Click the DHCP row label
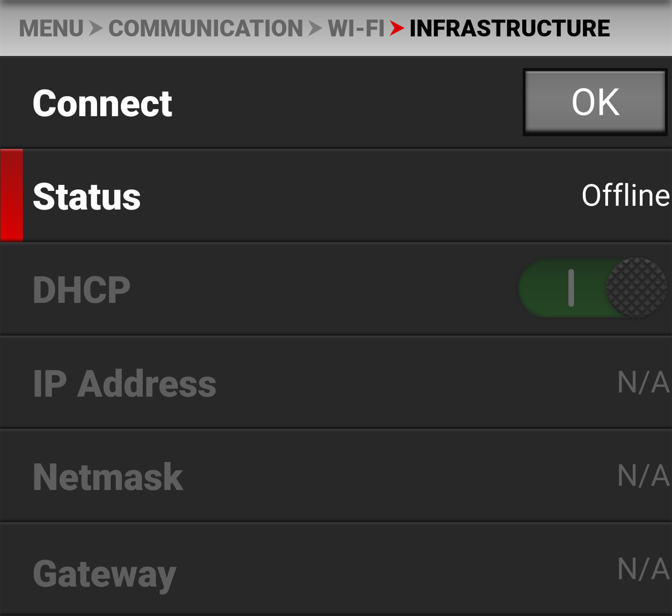This screenshot has height=616, width=672. click(82, 290)
